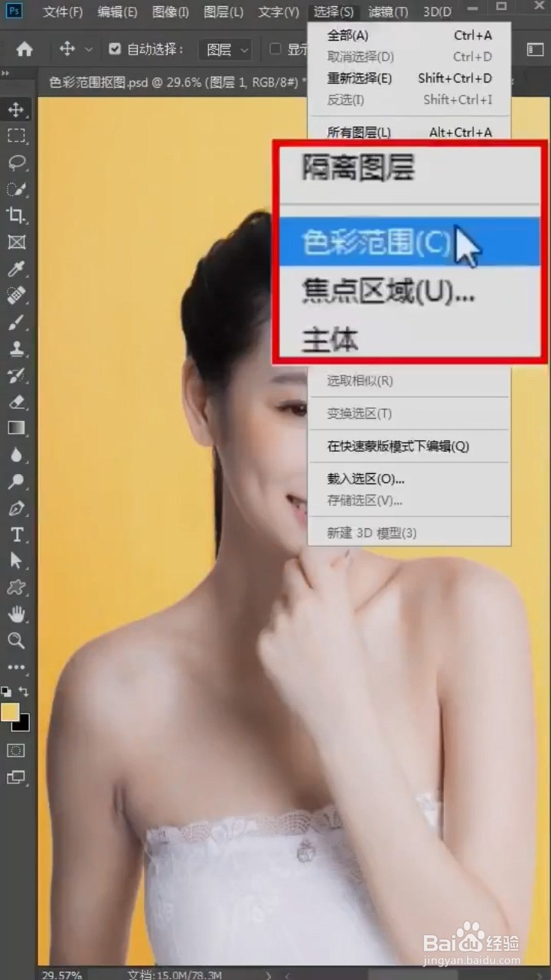Select the Path Selection tool
The height and width of the screenshot is (980, 551).
click(16, 560)
